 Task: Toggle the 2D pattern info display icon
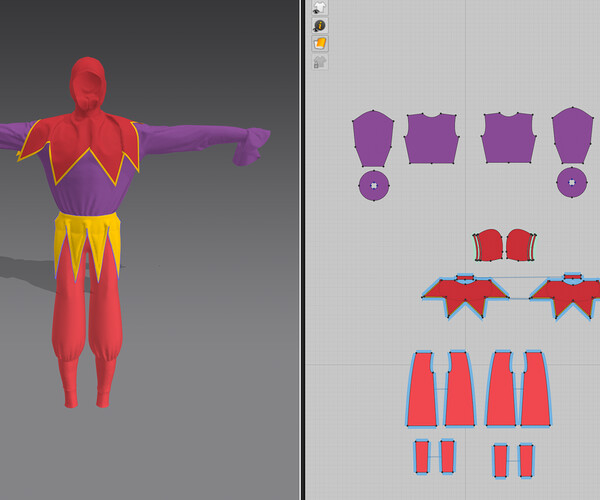[x=320, y=26]
